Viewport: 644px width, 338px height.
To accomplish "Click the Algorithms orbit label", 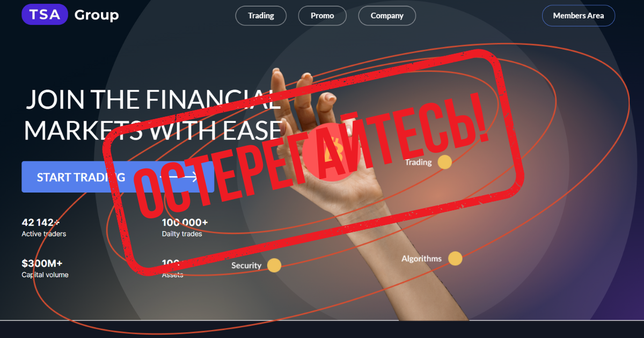I will pos(422,259).
